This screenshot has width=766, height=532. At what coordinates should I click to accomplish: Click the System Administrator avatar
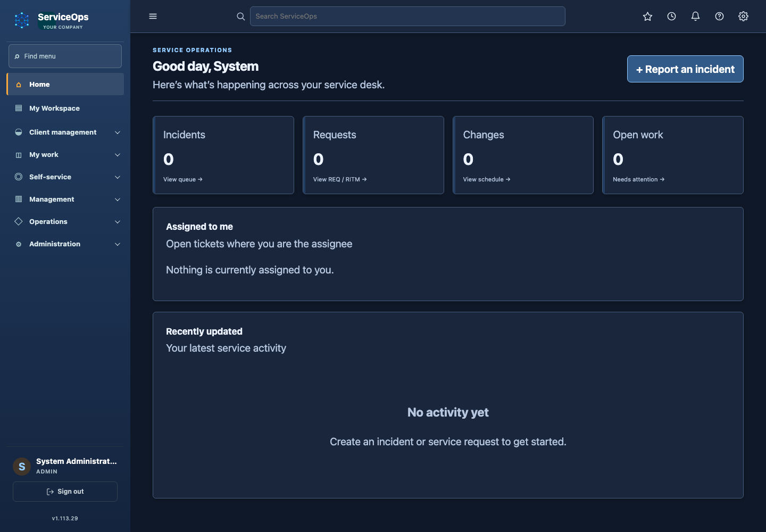22,467
